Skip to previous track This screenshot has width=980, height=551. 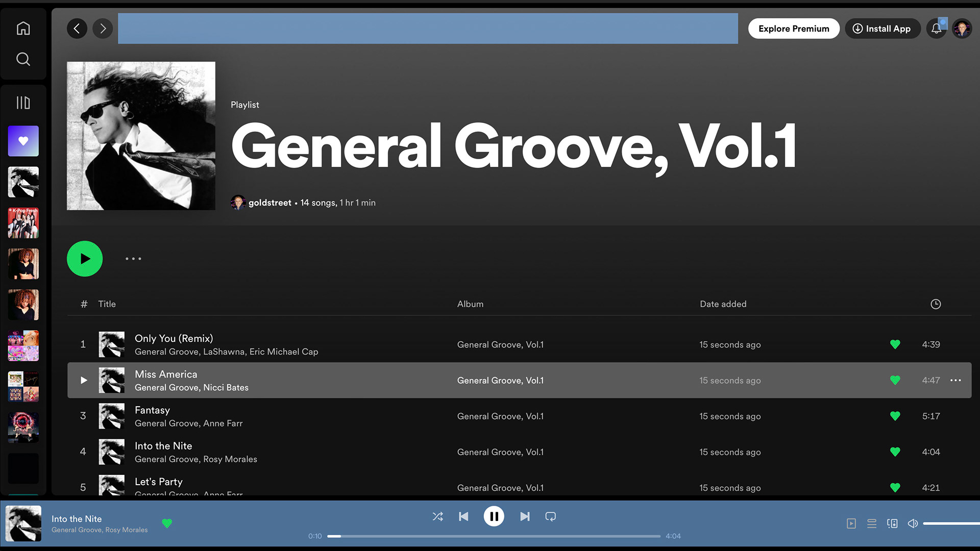(463, 516)
